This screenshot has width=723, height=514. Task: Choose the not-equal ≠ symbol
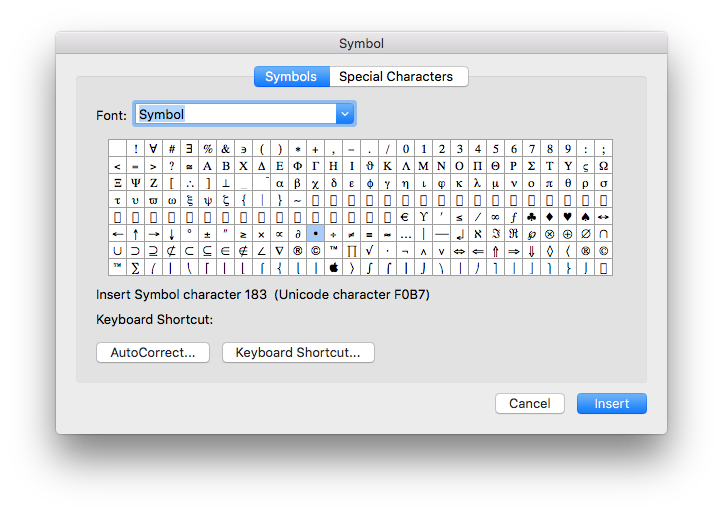pos(351,234)
